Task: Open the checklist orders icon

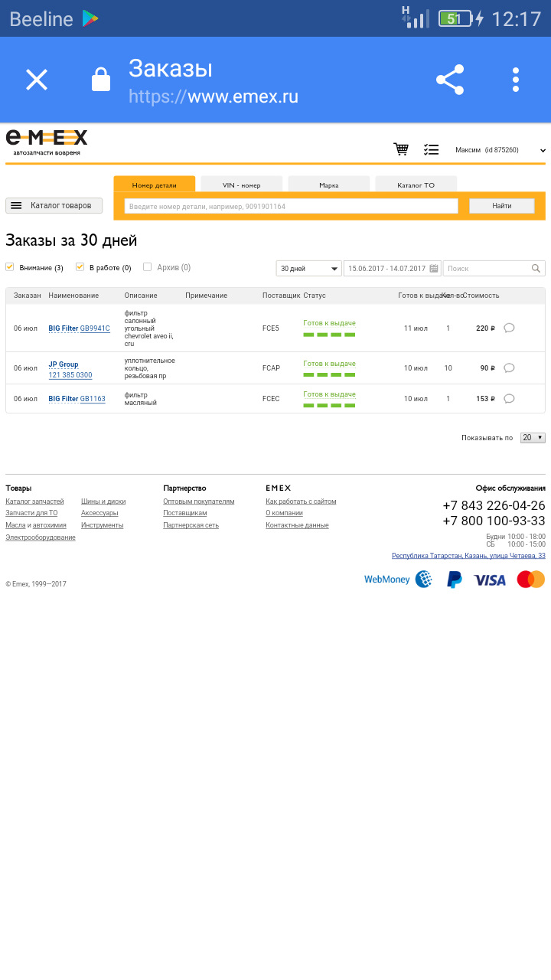Action: point(432,150)
